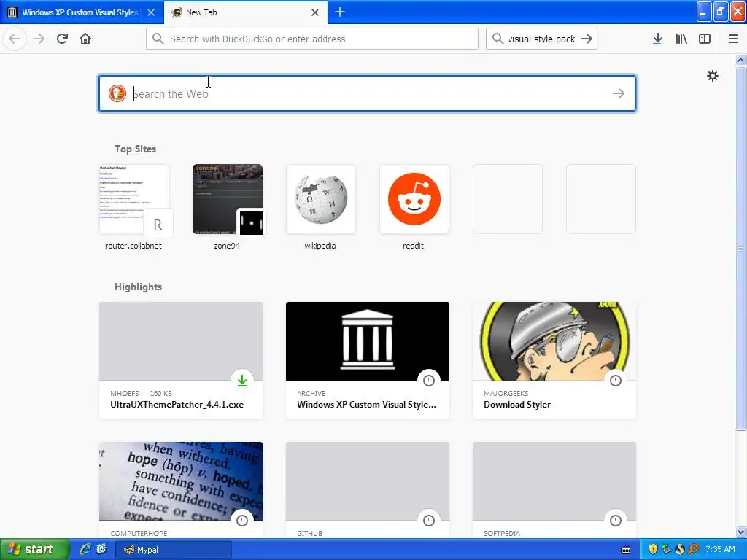Open Download Styler MajorGeeks highlight
The height and width of the screenshot is (560, 747).
[x=554, y=360]
